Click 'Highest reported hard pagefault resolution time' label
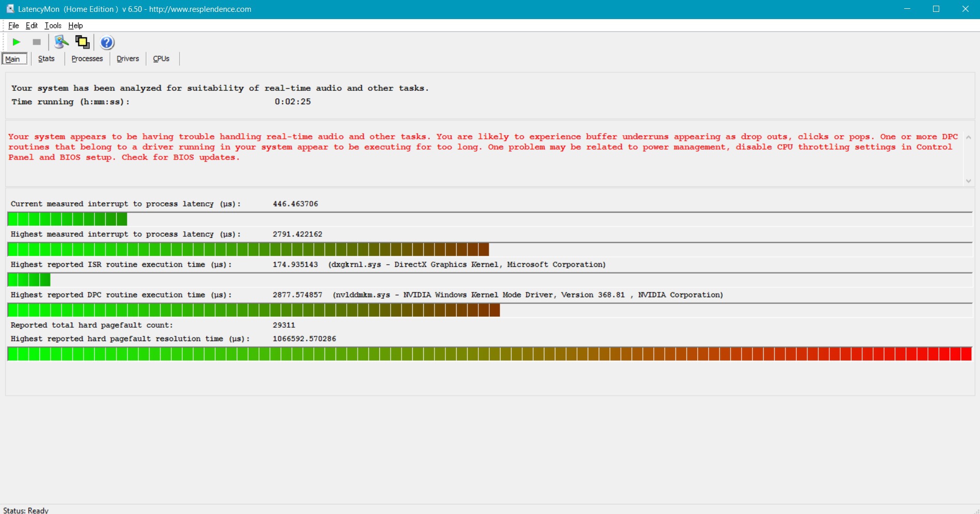The image size is (980, 514). tap(130, 339)
